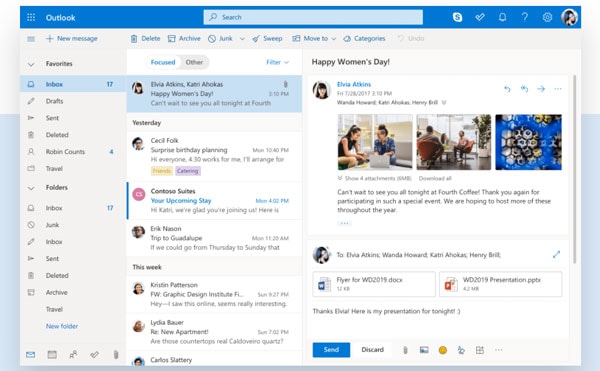This screenshot has height=371, width=600.
Task: Open Skype from the header bar
Action: click(457, 17)
